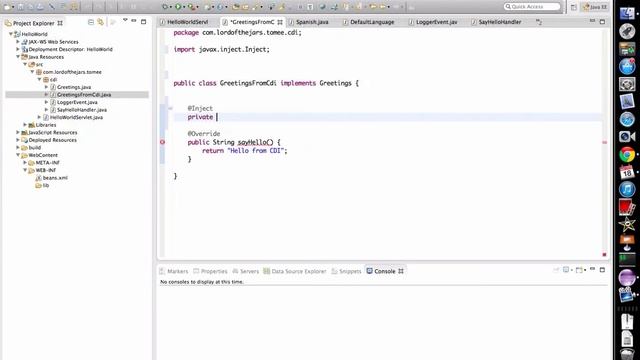640x360 pixels.
Task: Toggle Link with Editor in Project Explorer
Action: point(100,22)
